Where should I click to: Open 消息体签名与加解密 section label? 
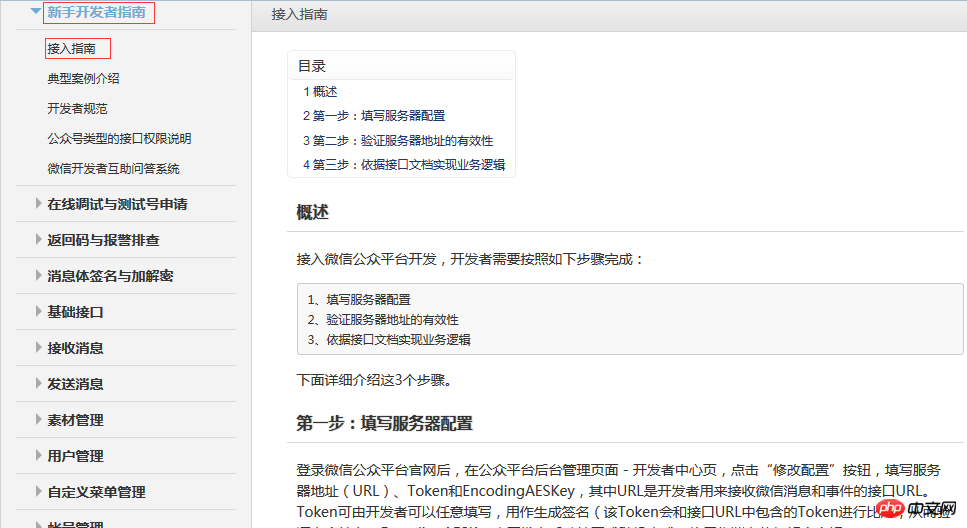[110, 276]
